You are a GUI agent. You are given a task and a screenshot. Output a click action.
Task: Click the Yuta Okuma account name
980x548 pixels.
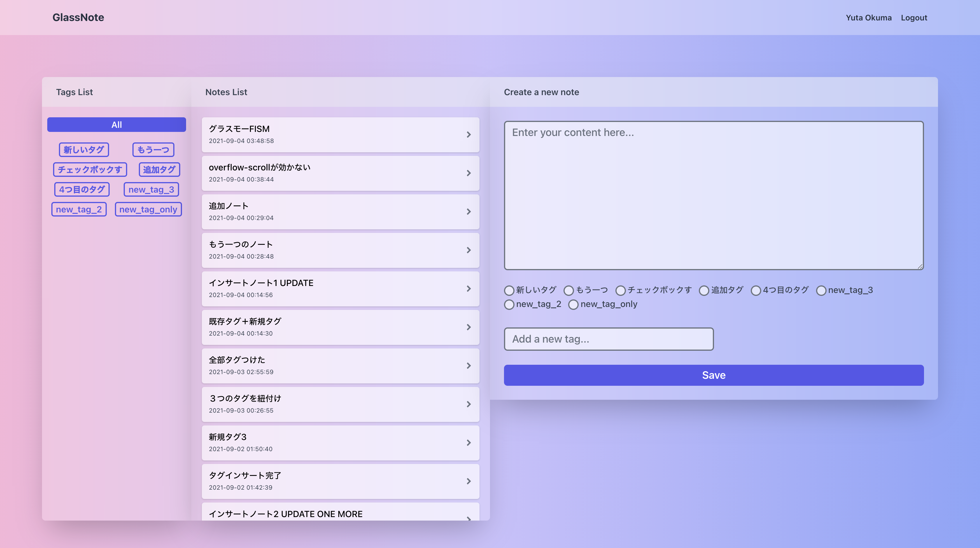(869, 18)
